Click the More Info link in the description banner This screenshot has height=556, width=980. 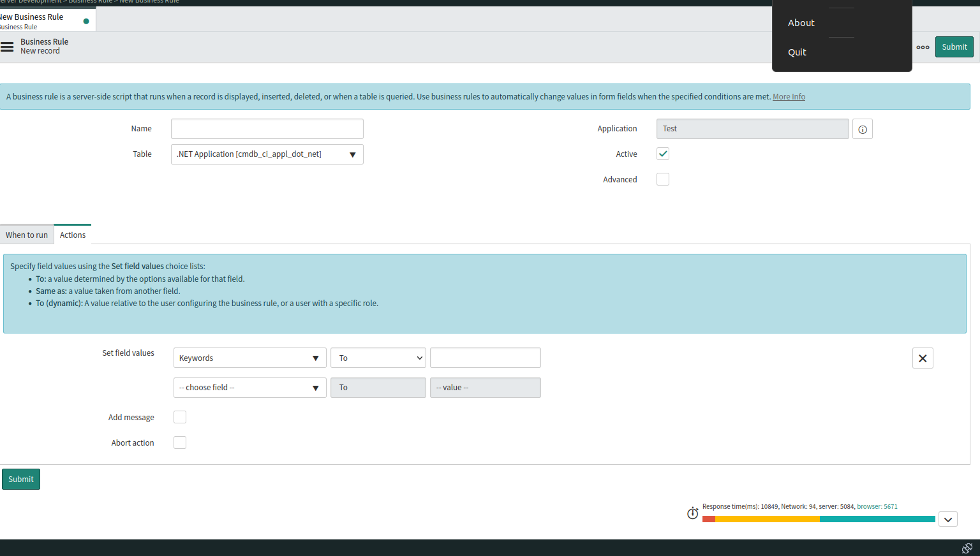(789, 96)
